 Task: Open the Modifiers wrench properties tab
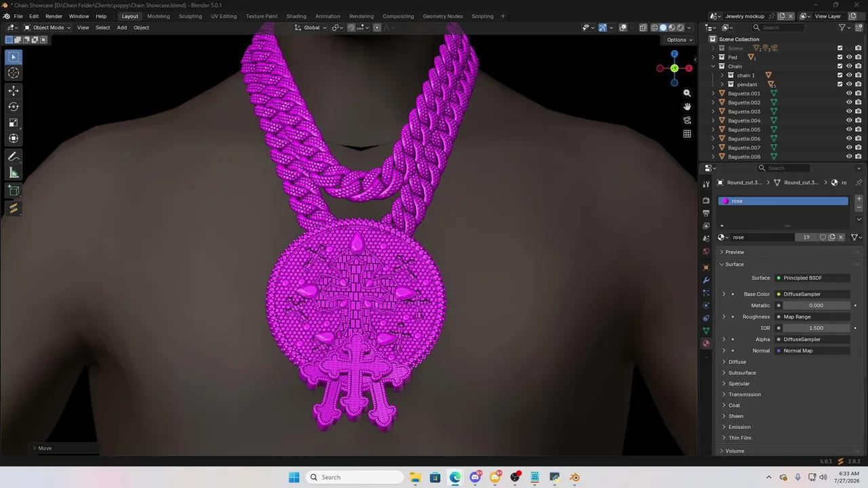(x=706, y=280)
